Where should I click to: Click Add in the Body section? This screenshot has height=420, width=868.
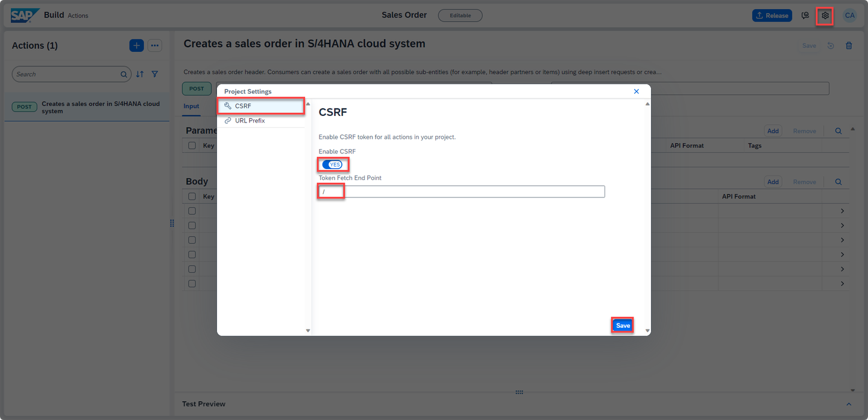(773, 182)
